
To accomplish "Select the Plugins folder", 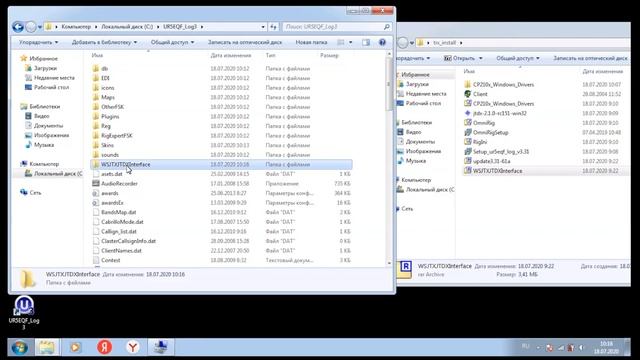I will coord(110,116).
